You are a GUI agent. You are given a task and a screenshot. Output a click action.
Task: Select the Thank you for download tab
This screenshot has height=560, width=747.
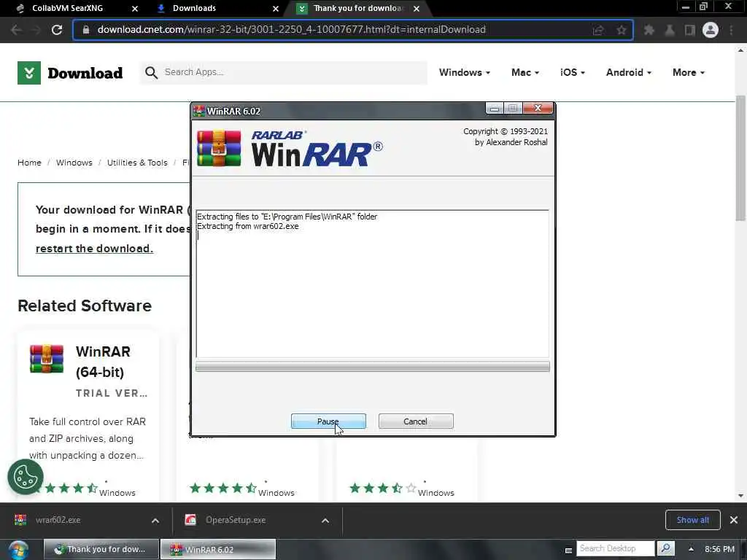coord(357,8)
